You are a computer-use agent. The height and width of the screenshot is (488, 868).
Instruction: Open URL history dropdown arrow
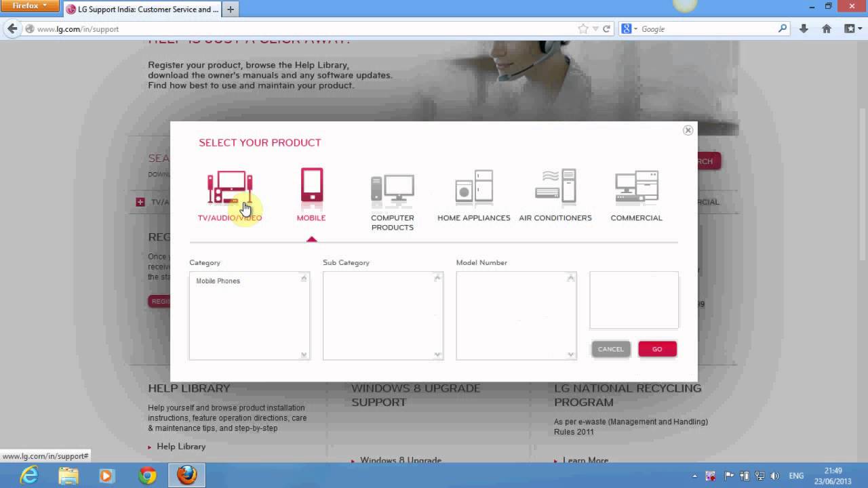[x=595, y=29]
